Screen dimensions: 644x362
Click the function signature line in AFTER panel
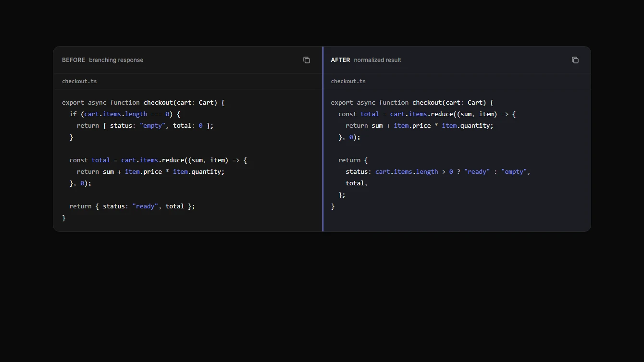point(412,102)
